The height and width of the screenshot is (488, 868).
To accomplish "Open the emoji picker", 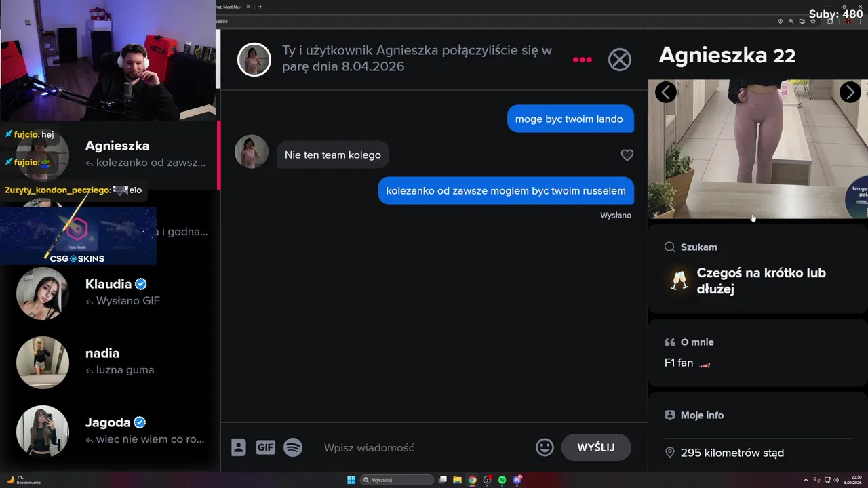I will 545,447.
